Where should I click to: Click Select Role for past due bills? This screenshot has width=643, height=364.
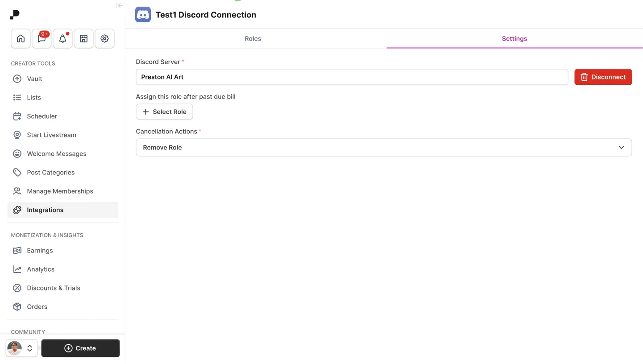pyautogui.click(x=164, y=112)
